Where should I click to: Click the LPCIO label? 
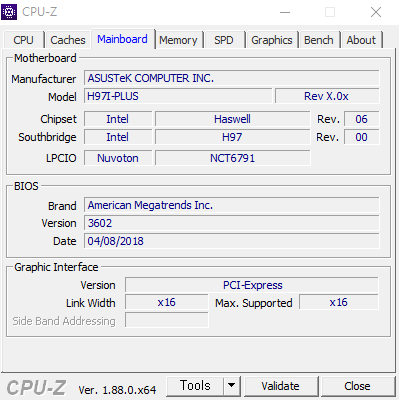(x=61, y=158)
